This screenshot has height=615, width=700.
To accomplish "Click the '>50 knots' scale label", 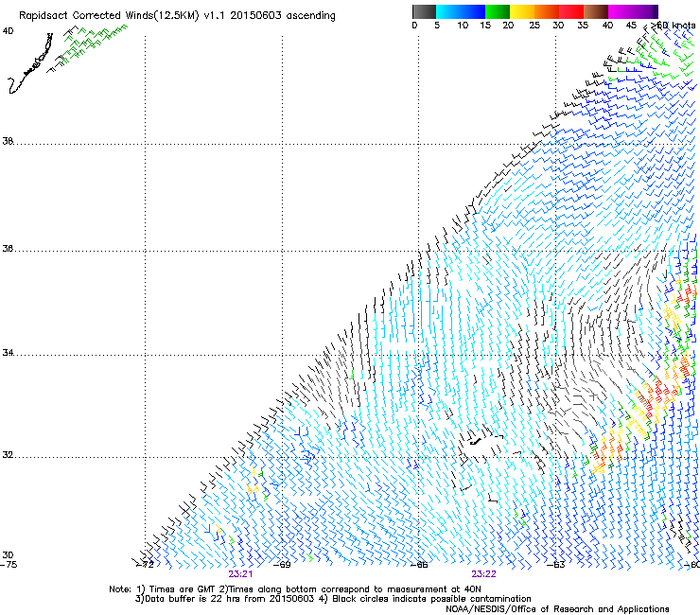I will 673,26.
